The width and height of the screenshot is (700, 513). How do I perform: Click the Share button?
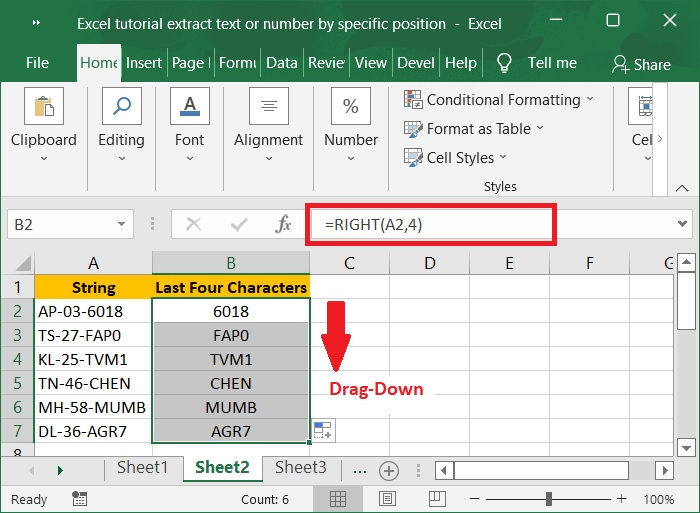click(x=642, y=64)
